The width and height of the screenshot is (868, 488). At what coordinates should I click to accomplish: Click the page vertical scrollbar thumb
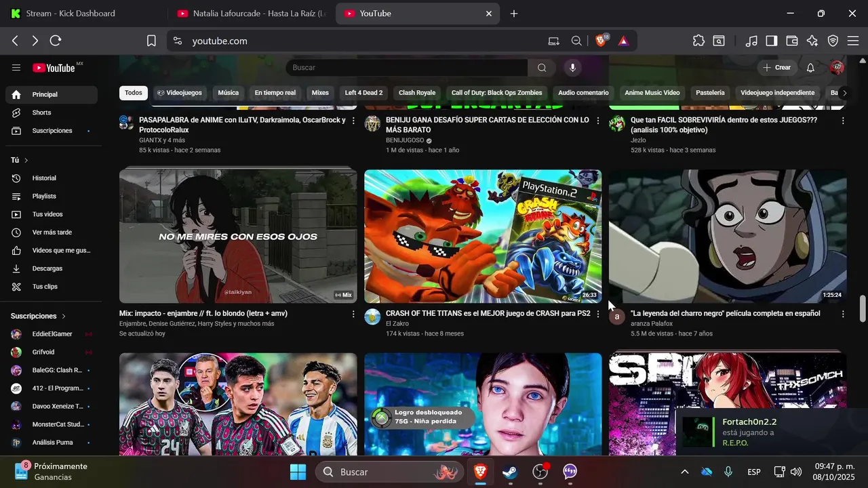[863, 309]
